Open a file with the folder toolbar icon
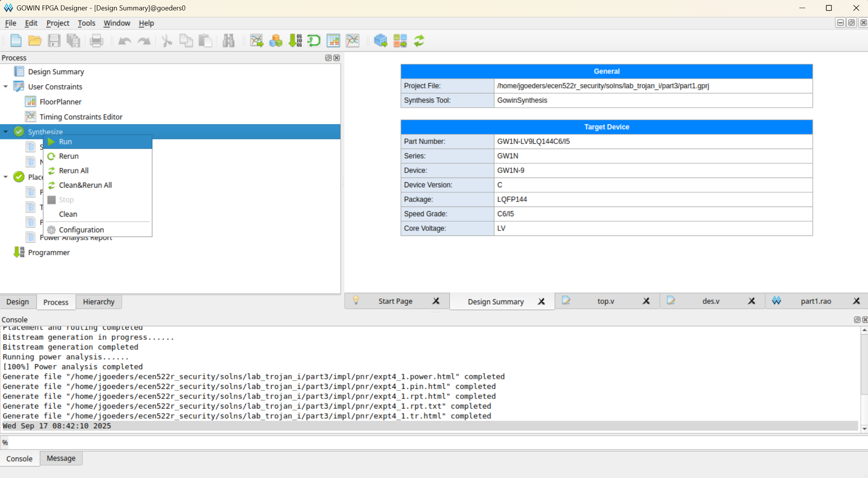 35,41
